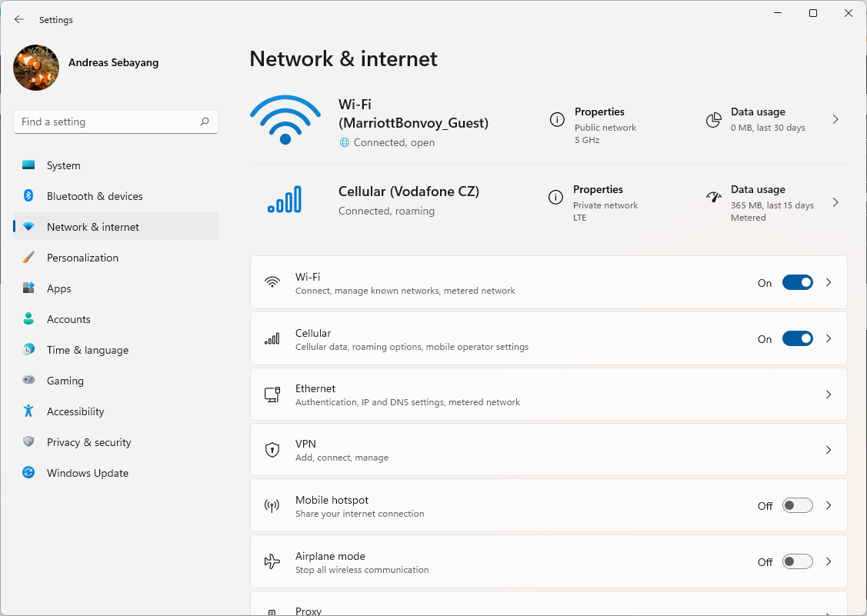Click the Cellular signal bars icon
The image size is (867, 616).
pyautogui.click(x=285, y=199)
